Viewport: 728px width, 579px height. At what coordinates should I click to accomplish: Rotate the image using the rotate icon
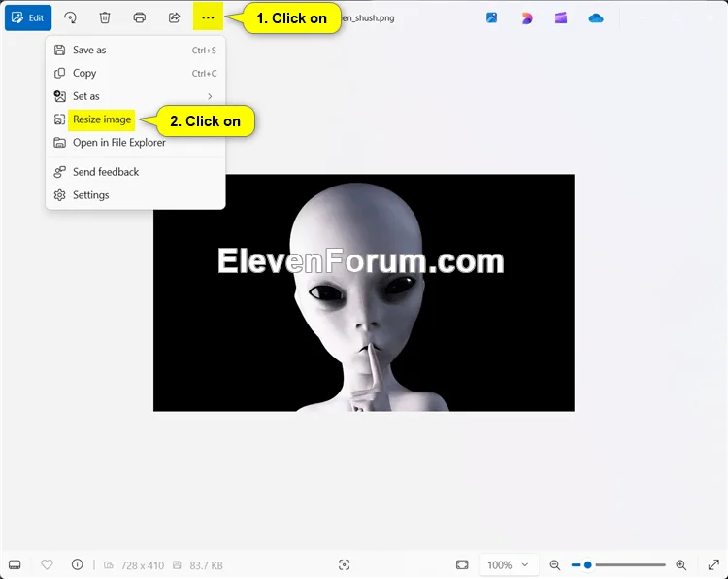(70, 17)
